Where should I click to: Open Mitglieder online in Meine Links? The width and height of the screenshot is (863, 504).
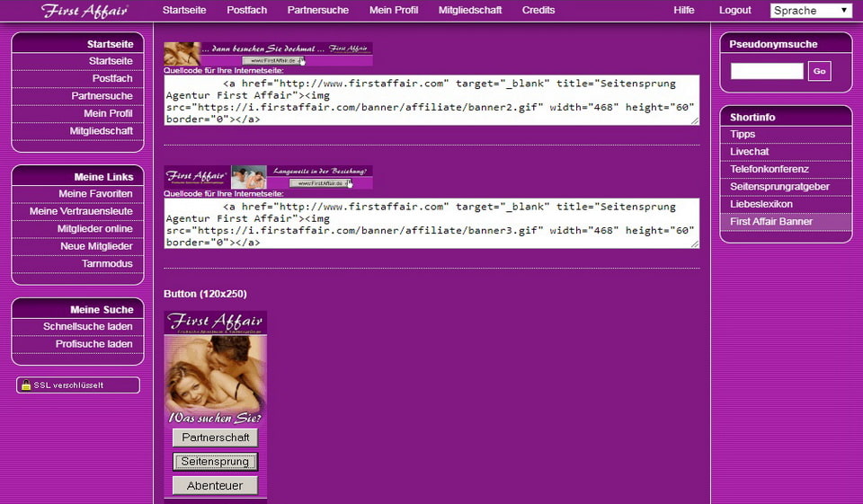(x=95, y=229)
